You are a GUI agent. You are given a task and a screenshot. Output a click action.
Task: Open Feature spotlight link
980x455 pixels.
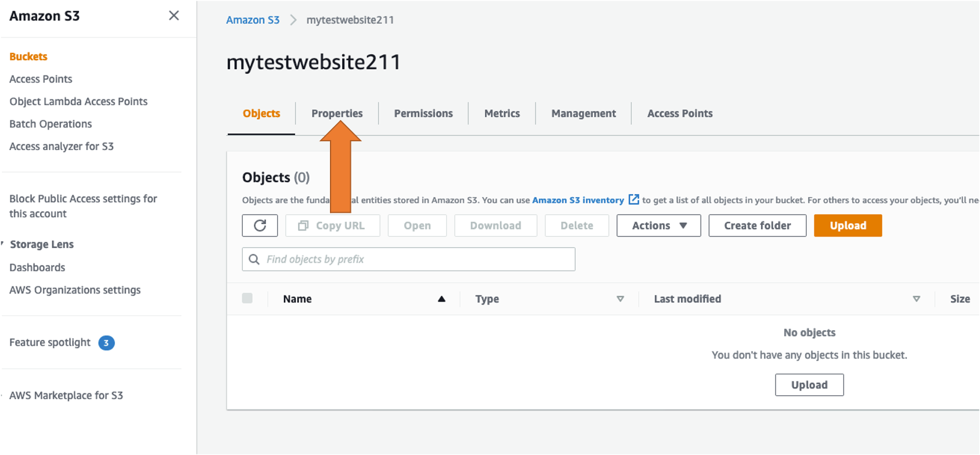(x=50, y=343)
